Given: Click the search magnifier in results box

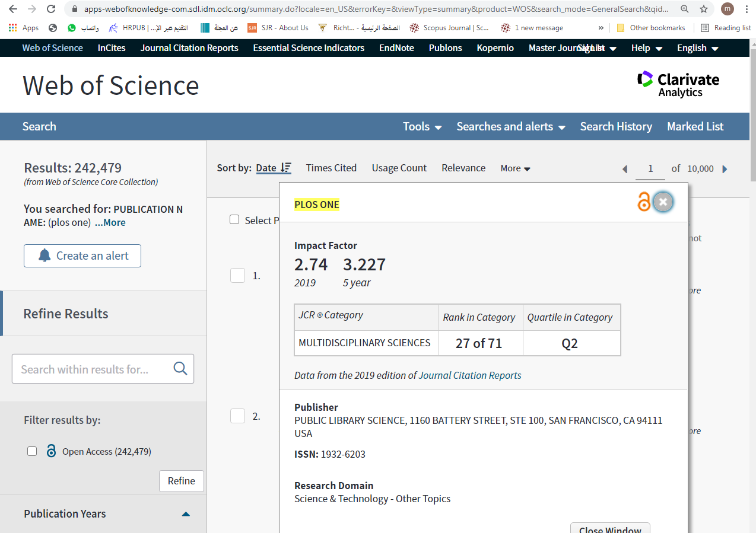Looking at the screenshot, I should click(180, 369).
